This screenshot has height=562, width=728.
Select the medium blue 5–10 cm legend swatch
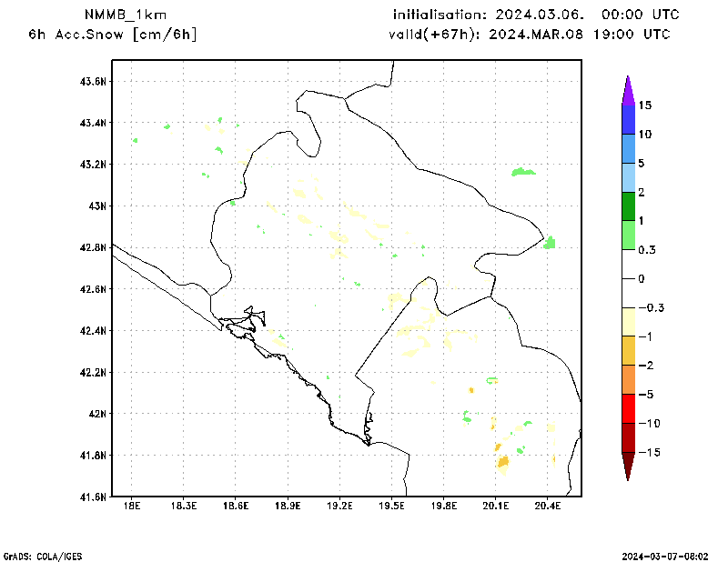[628, 149]
